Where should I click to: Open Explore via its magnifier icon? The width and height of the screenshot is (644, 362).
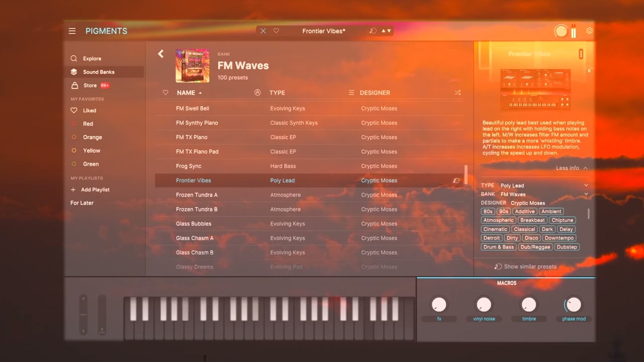pyautogui.click(x=74, y=58)
